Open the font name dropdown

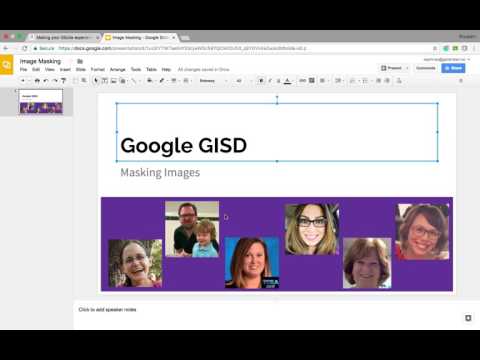click(x=213, y=81)
